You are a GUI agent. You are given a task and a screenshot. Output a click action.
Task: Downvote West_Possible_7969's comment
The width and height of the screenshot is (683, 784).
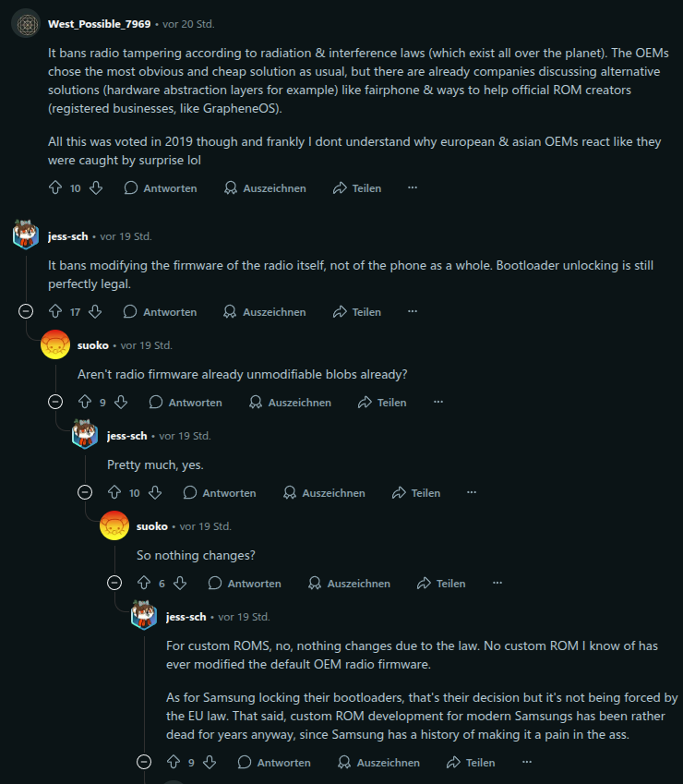click(96, 187)
